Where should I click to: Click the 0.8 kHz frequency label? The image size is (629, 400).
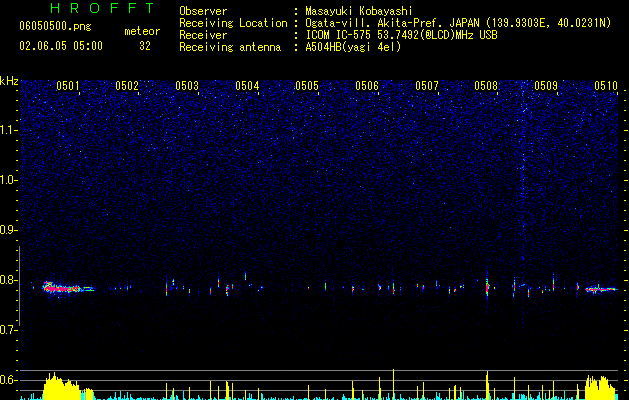(9, 280)
